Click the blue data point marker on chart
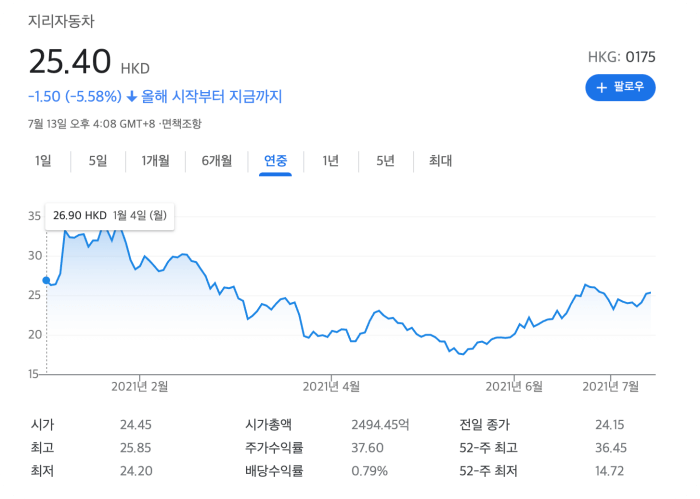The image size is (700, 499). coord(46,280)
